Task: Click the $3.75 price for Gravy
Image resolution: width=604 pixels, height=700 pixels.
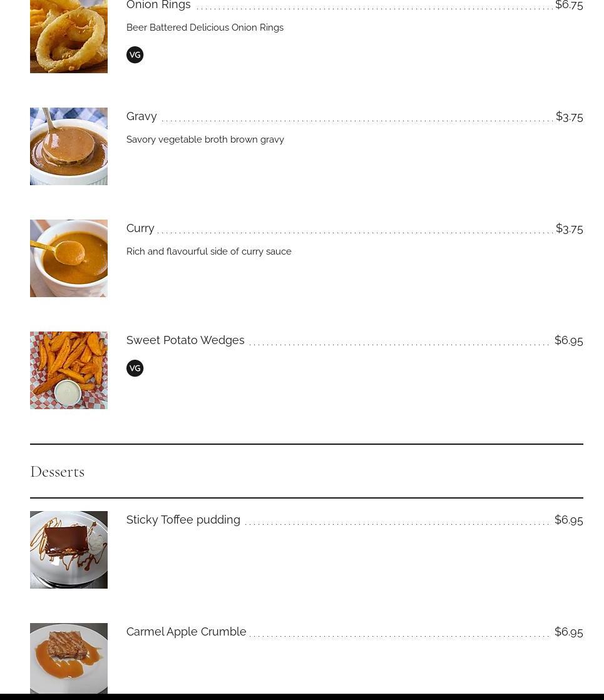Action: click(x=569, y=116)
